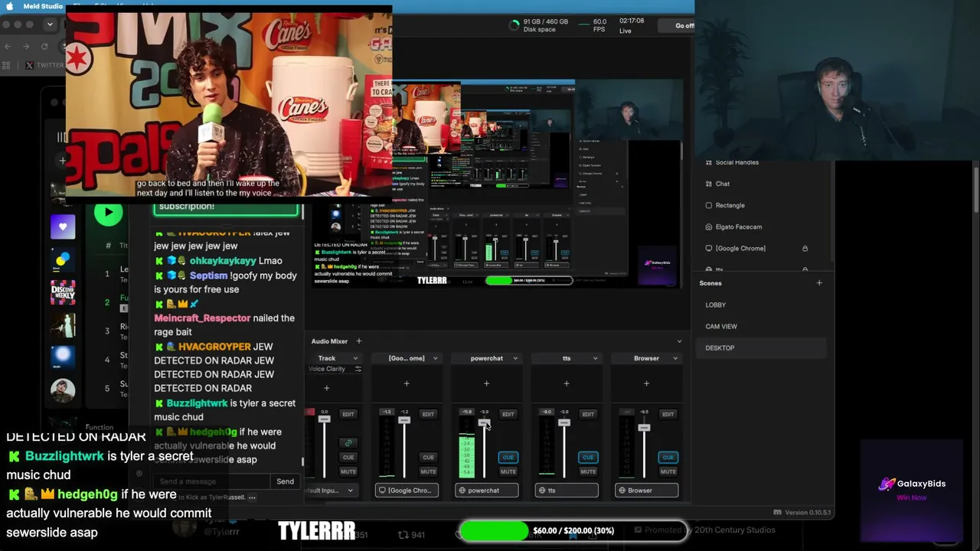This screenshot has height=551, width=980.
Task: Click the lock icon on Google Chrome layer
Action: (x=805, y=249)
